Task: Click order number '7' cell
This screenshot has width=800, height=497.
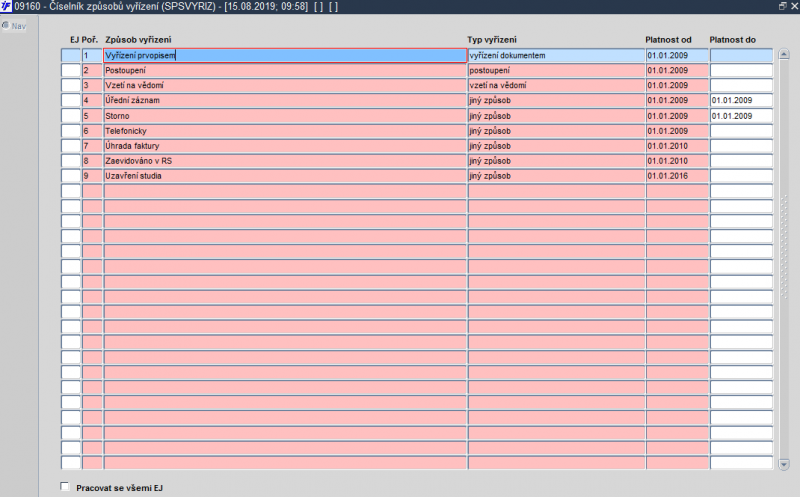Action: click(x=92, y=146)
